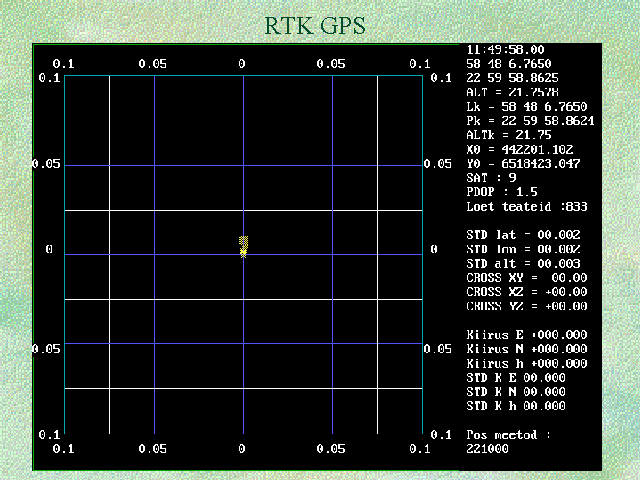The width and height of the screenshot is (640, 480).
Task: Click the yellow GPS position marker
Action: coord(243,252)
